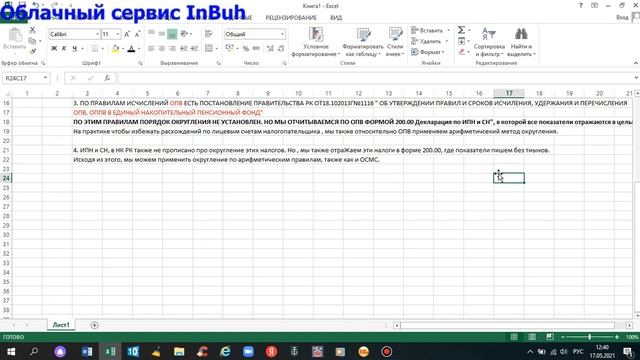Toggle italic К formatting

[64, 49]
